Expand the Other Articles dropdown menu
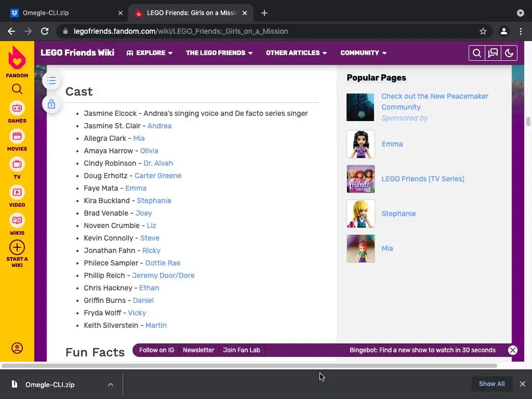The width and height of the screenshot is (532, 399). [296, 53]
